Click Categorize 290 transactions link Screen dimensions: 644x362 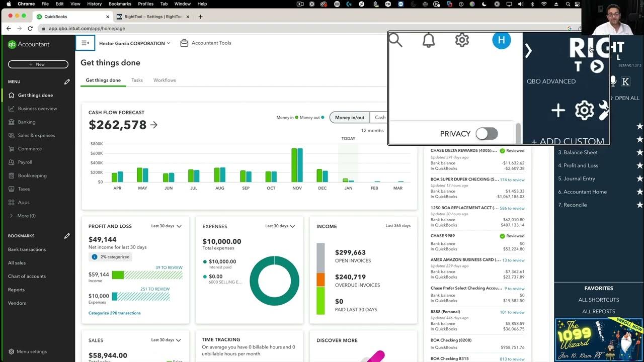pos(115,313)
